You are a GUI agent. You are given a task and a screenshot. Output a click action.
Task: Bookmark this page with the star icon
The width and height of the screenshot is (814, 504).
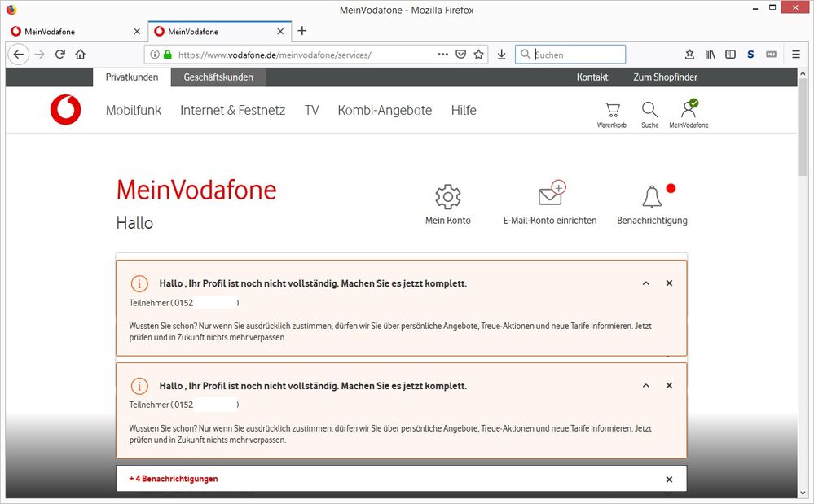pyautogui.click(x=478, y=55)
